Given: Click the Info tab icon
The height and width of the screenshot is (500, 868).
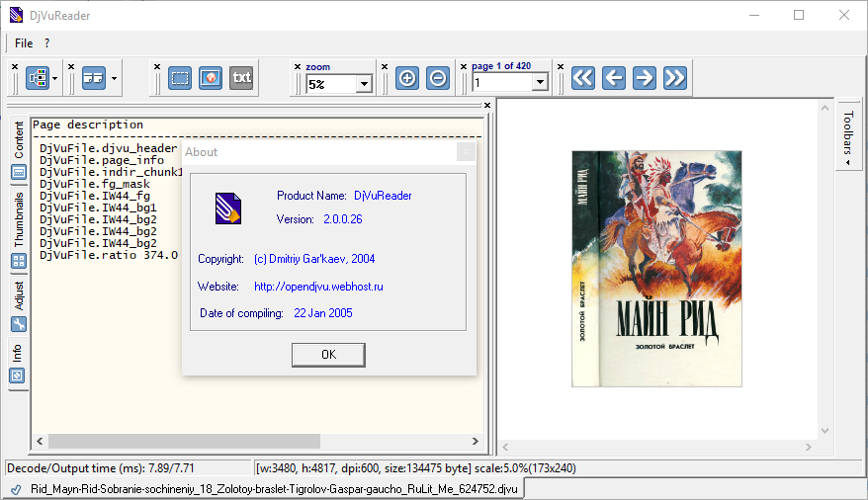Looking at the screenshot, I should (17, 376).
